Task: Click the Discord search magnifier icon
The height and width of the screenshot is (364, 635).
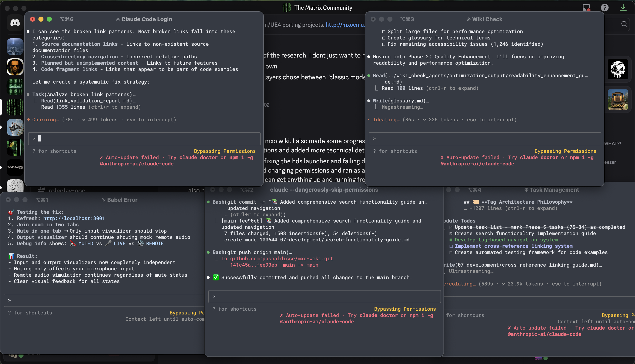Action: [x=624, y=24]
